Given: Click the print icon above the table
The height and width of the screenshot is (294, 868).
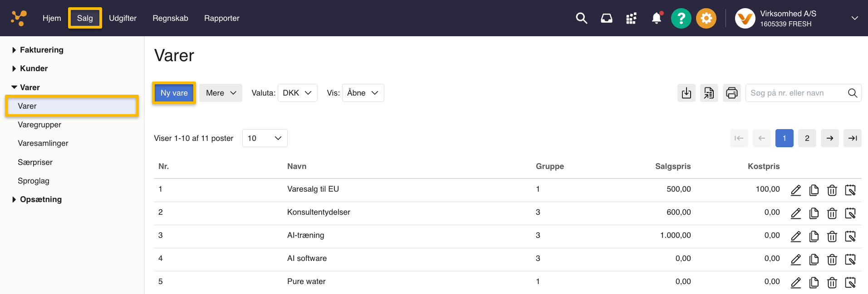Looking at the screenshot, I should 731,93.
